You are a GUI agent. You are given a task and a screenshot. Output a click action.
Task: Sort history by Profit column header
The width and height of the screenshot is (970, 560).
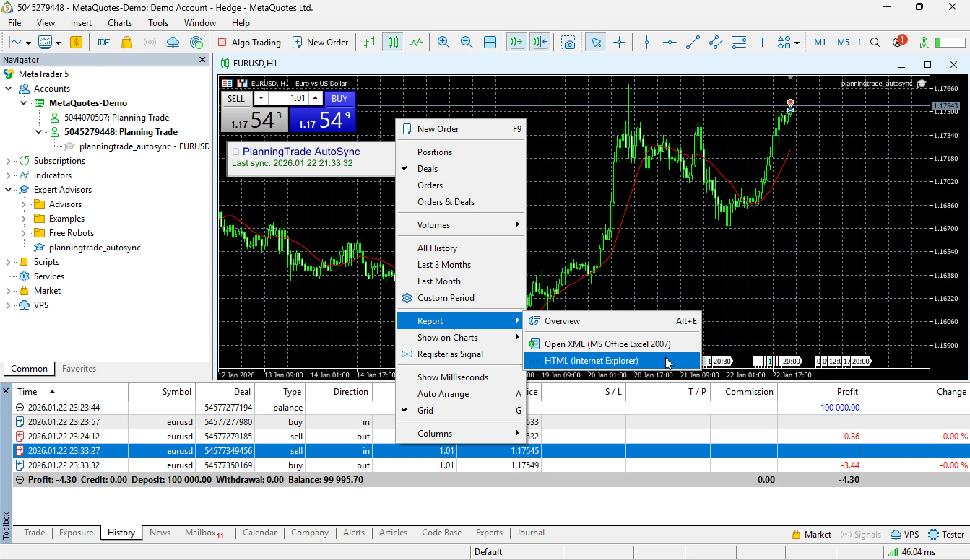pyautogui.click(x=819, y=391)
